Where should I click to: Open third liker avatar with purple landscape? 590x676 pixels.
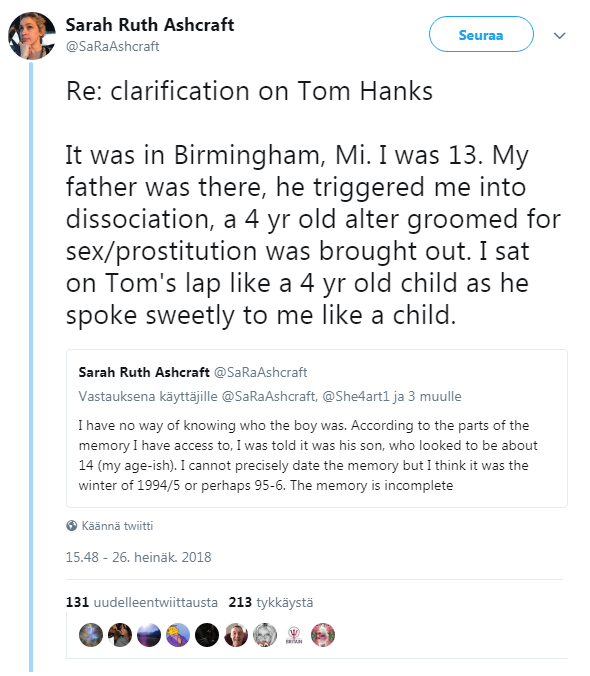pyautogui.click(x=149, y=635)
